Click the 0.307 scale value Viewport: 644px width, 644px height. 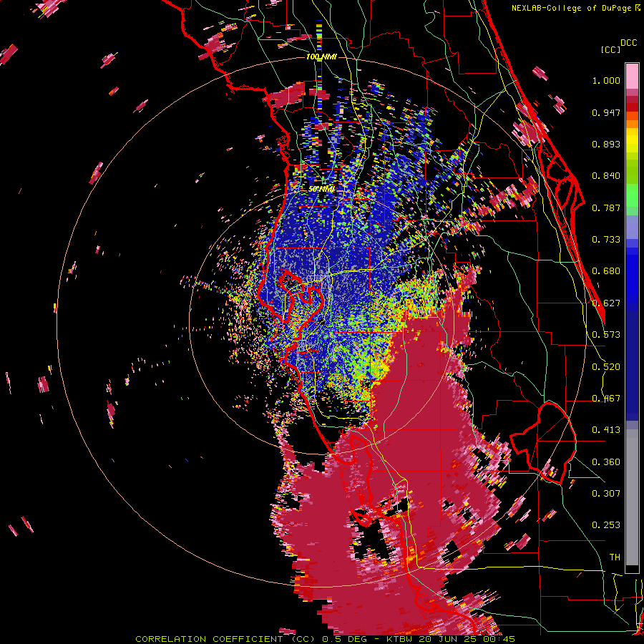pyautogui.click(x=606, y=493)
